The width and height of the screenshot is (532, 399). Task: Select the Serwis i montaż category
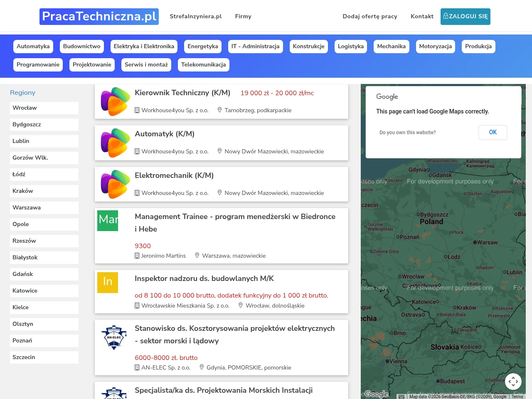point(146,65)
